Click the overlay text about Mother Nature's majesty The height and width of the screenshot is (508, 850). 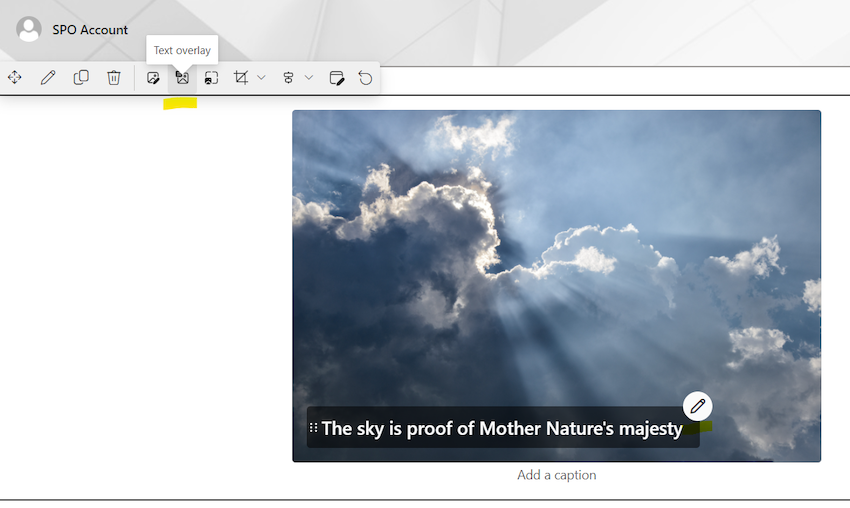pos(502,428)
